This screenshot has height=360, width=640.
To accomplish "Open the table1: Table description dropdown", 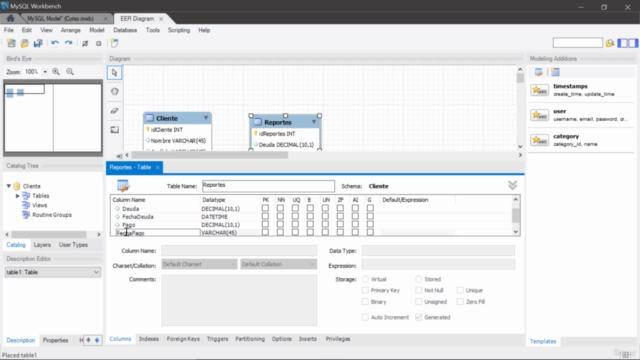I will click(53, 272).
